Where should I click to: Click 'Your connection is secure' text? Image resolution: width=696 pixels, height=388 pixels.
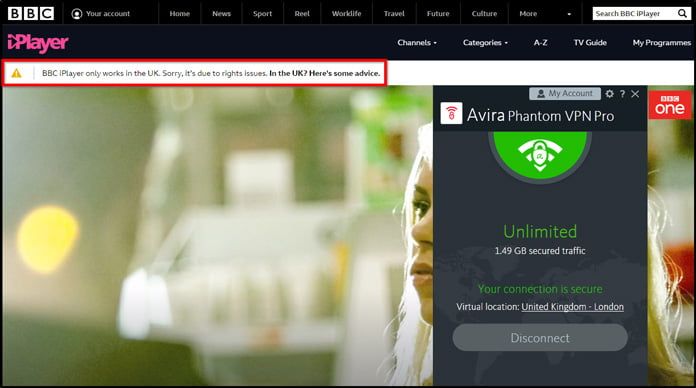(x=540, y=289)
